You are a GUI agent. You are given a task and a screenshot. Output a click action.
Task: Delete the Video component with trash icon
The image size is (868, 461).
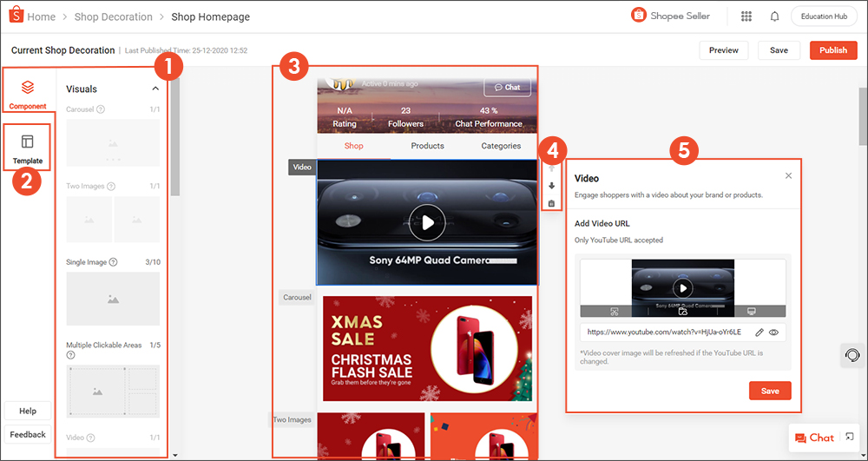[551, 204]
